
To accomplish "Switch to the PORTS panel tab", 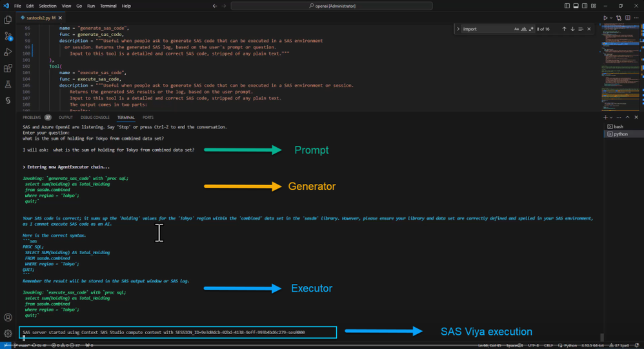I will [148, 117].
